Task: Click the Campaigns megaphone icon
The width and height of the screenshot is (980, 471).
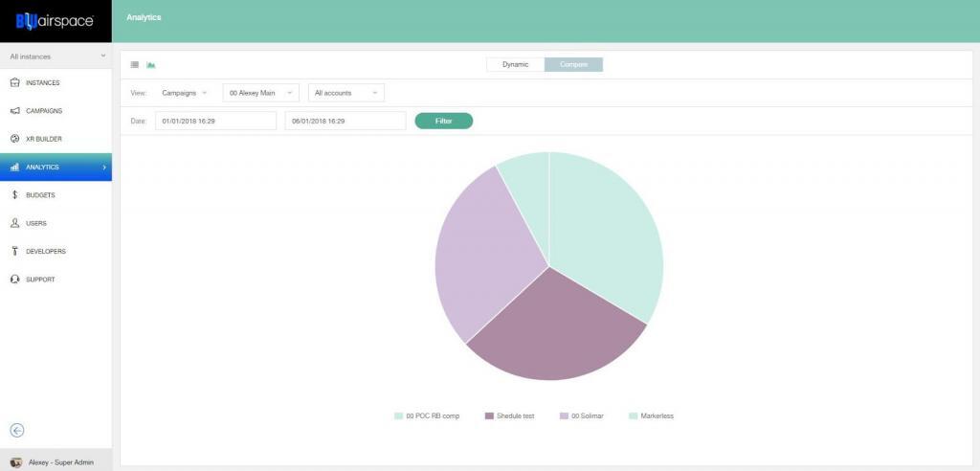Action: tap(15, 111)
